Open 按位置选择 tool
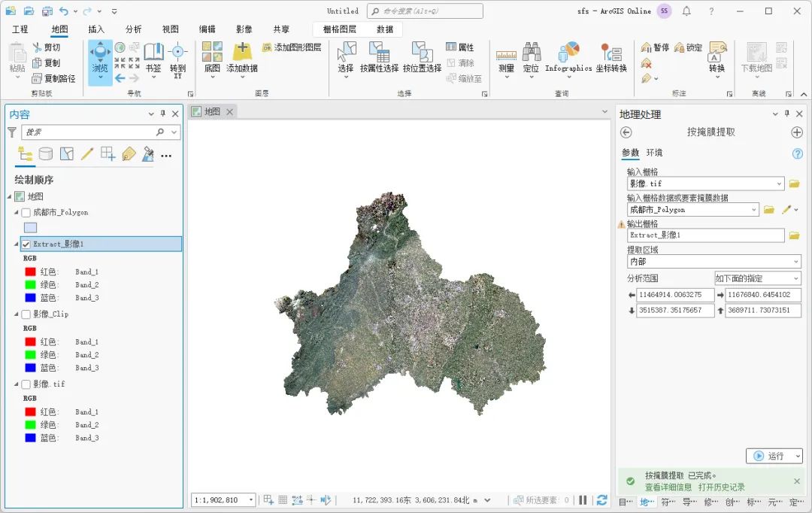Image resolution: width=812 pixels, height=513 pixels. 422,57
